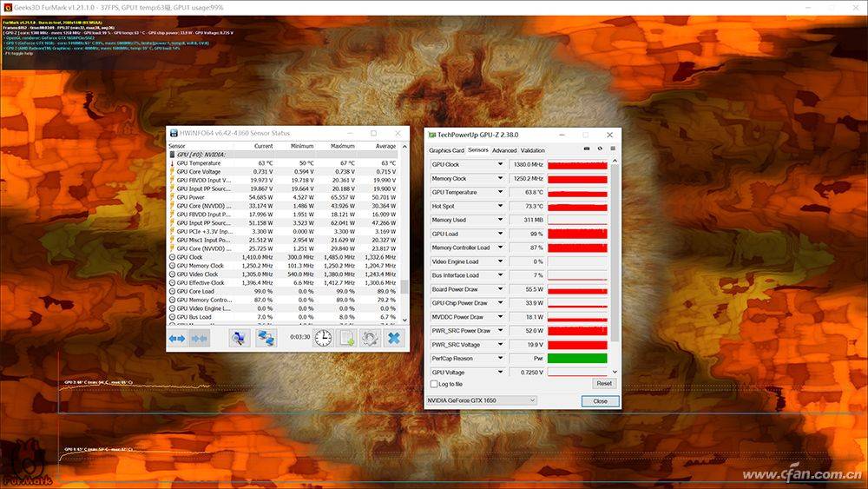868x489 pixels.
Task: Click the GPU-Z scroll down arrow
Action: (615, 372)
